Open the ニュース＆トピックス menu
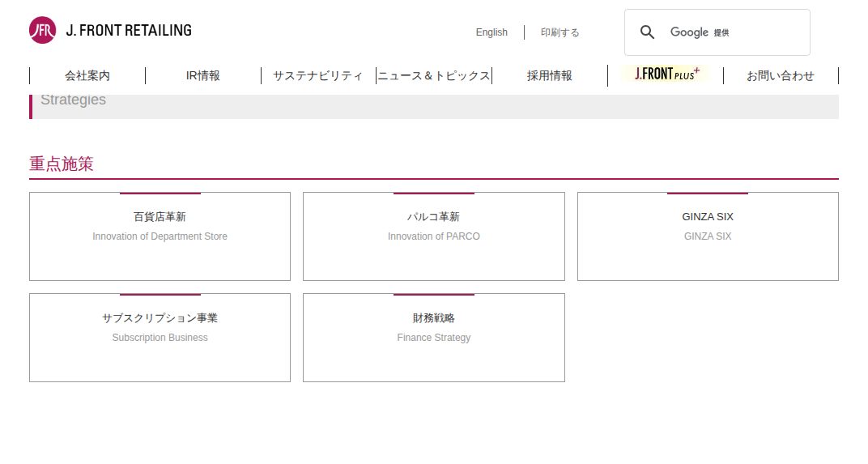 [x=434, y=76]
